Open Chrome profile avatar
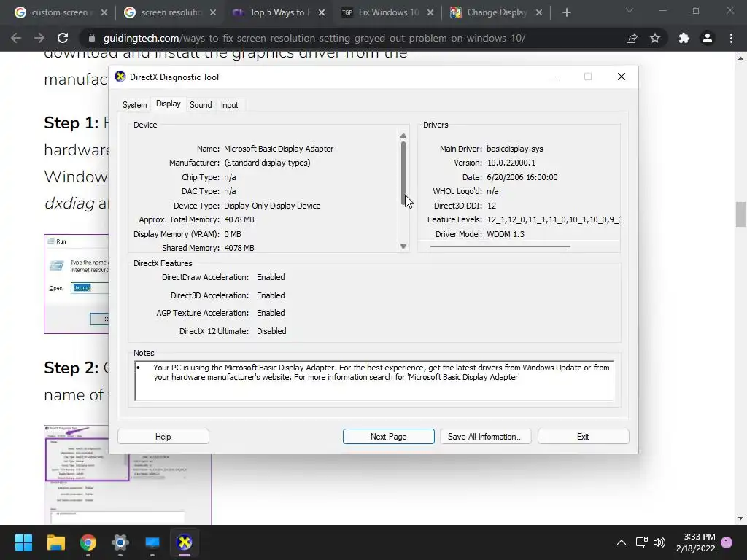This screenshot has height=560, width=747. pos(708,38)
